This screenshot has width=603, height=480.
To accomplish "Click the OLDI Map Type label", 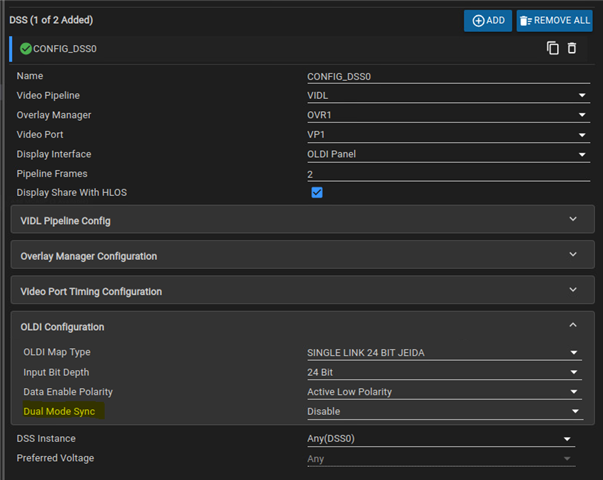I will [57, 352].
